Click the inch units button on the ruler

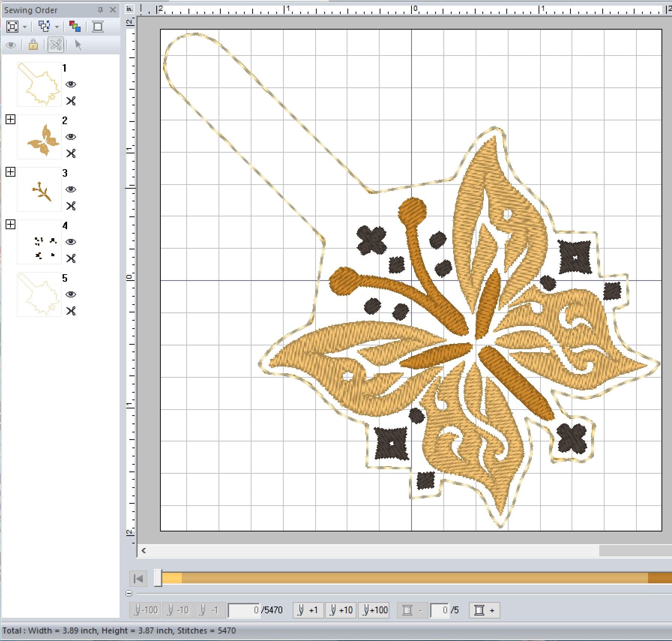click(130, 9)
